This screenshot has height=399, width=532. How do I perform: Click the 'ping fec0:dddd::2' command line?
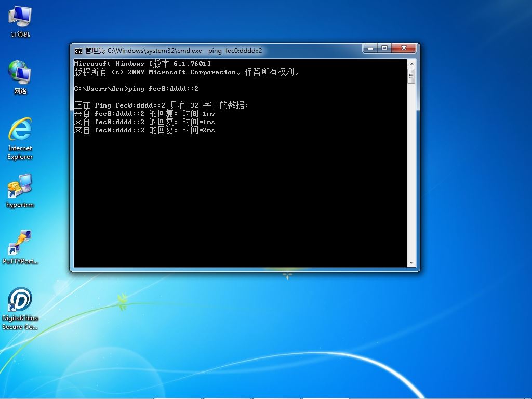[136, 89]
